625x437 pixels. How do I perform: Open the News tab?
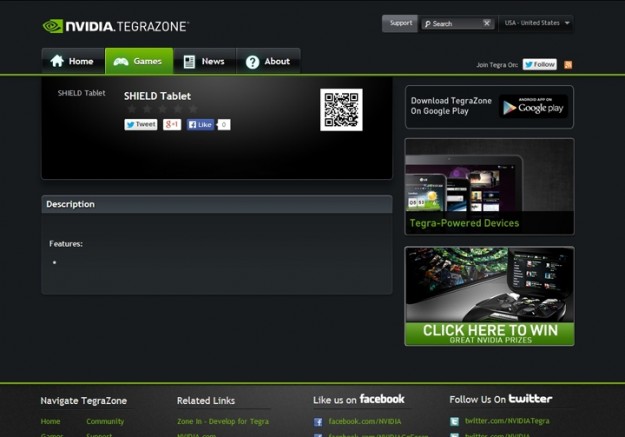(x=204, y=61)
